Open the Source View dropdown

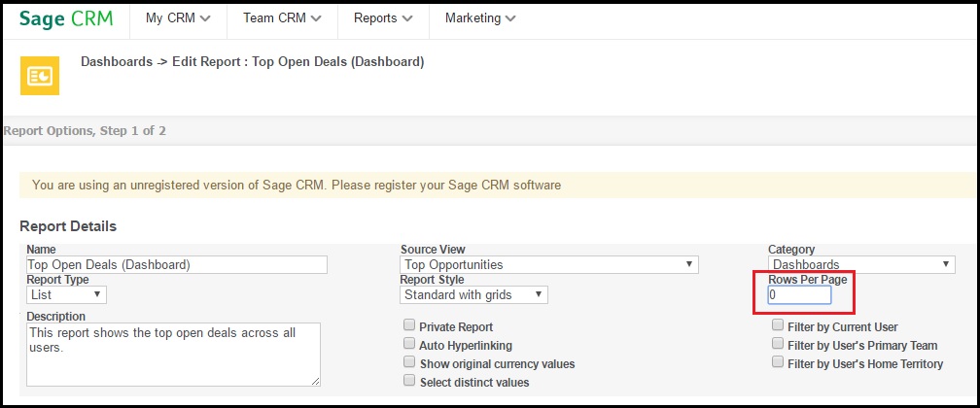pos(549,265)
